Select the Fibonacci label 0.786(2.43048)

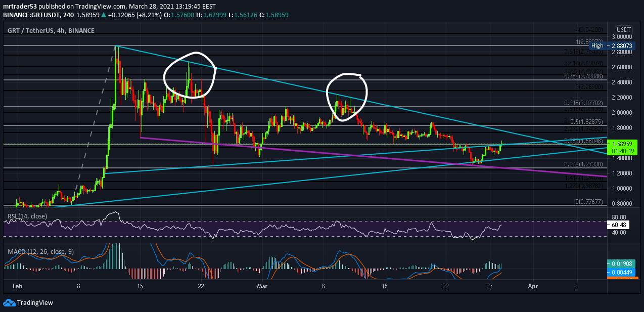[x=583, y=76]
